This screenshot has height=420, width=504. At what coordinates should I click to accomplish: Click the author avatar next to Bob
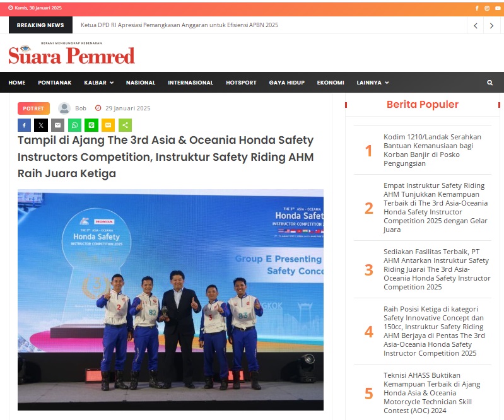click(64, 108)
